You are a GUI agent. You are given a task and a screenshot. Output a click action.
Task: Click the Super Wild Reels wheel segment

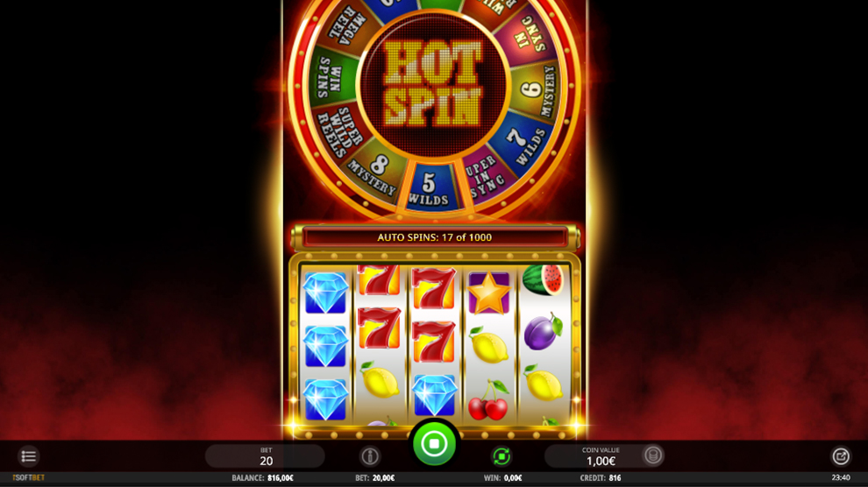[x=338, y=131]
